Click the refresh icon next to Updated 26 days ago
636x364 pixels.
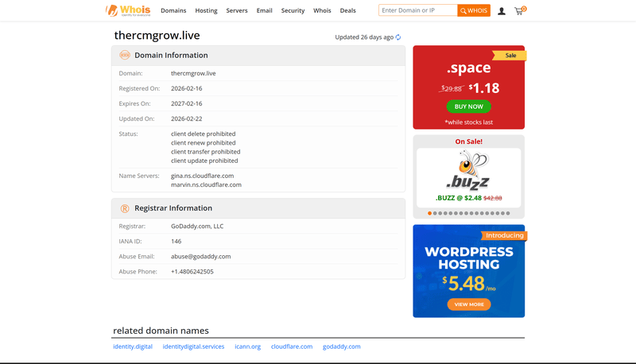[x=398, y=37]
